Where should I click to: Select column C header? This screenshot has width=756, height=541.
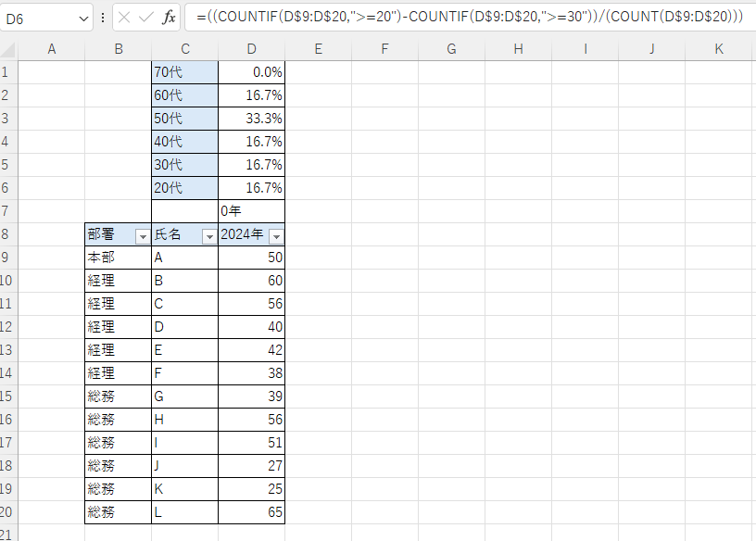pyautogui.click(x=184, y=49)
